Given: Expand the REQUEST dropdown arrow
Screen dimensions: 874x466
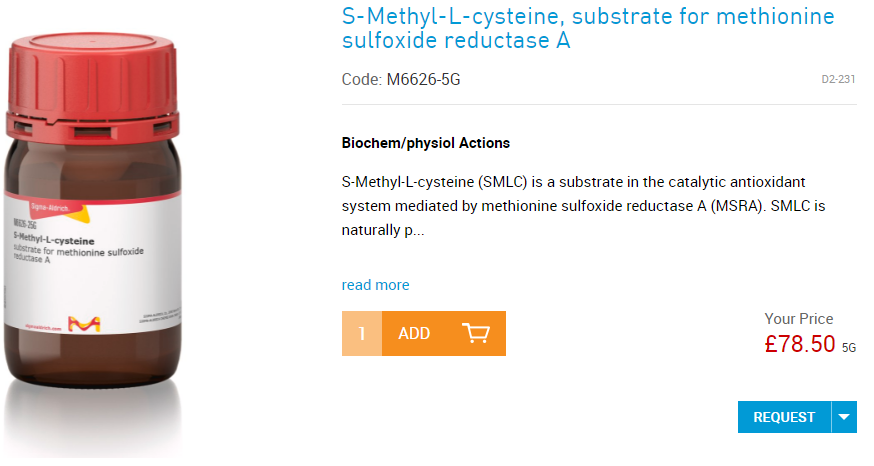Looking at the screenshot, I should point(844,417).
